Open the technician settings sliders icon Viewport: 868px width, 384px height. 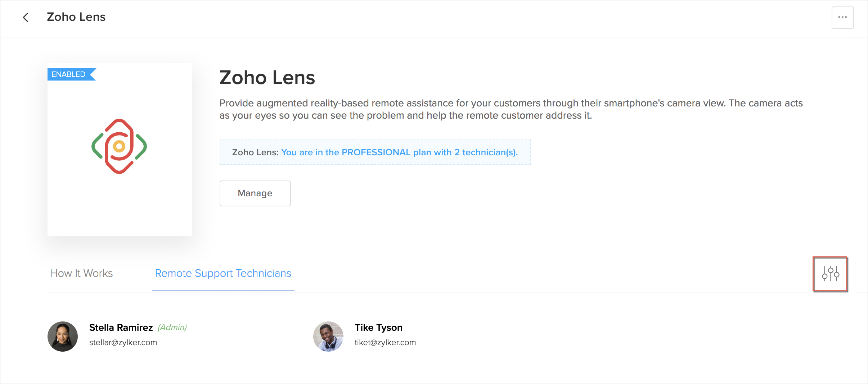[830, 274]
